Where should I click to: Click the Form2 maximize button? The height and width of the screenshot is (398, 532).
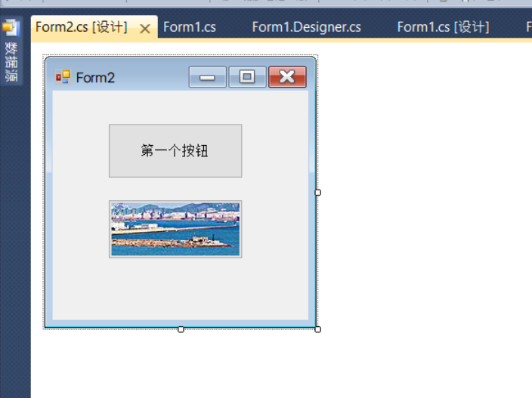[x=247, y=77]
